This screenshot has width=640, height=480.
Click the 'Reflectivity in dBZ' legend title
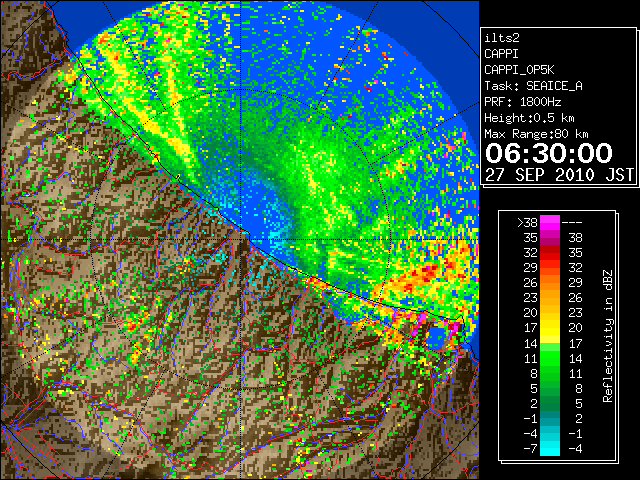(608, 336)
